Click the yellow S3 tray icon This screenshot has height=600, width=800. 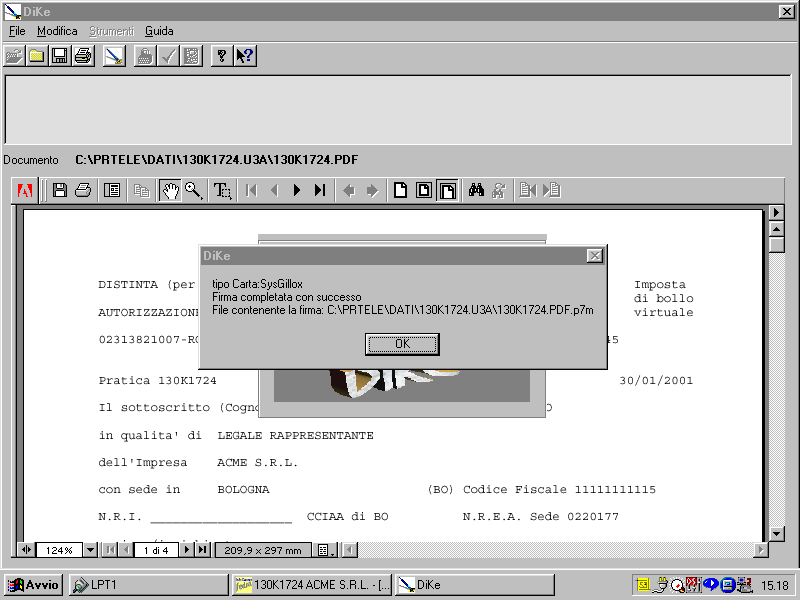pos(643,585)
